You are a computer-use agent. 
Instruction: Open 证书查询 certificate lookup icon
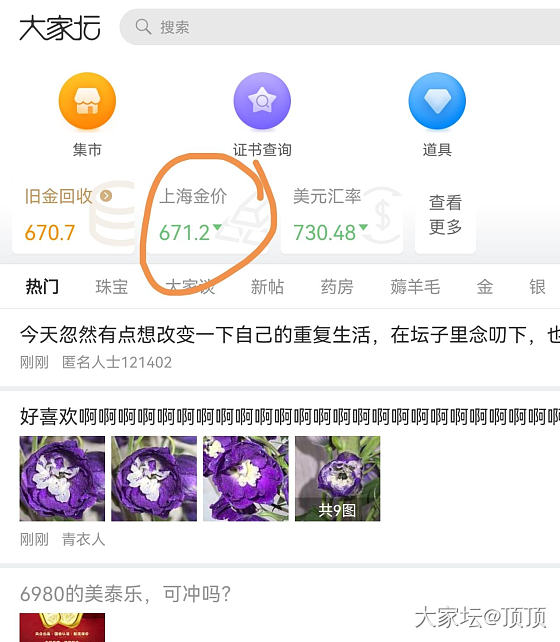(x=262, y=101)
